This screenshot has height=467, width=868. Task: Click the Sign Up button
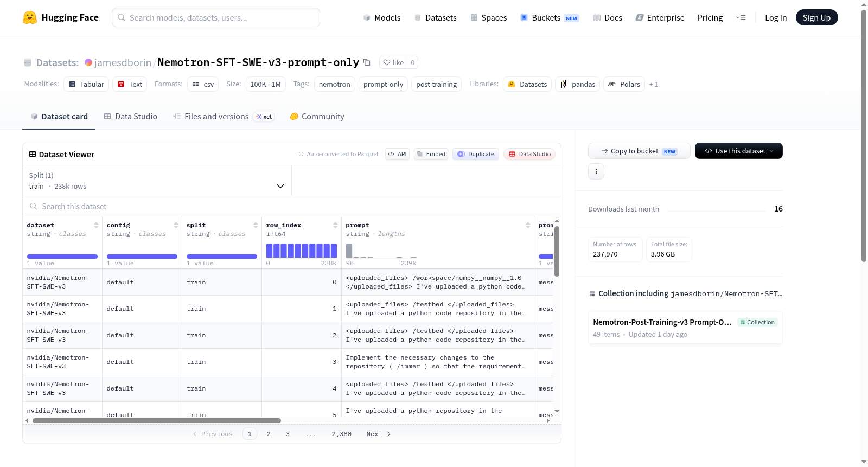point(816,17)
